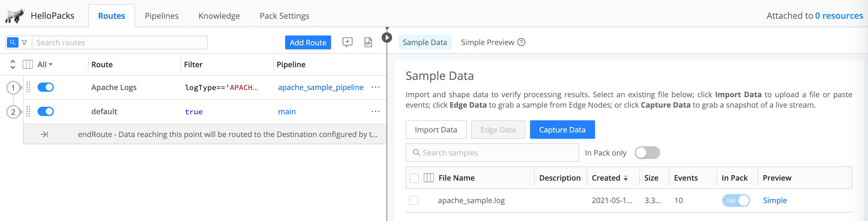Image resolution: width=868 pixels, height=221 pixels.
Task: Collapse the preview pane with the arrow button
Action: [387, 37]
